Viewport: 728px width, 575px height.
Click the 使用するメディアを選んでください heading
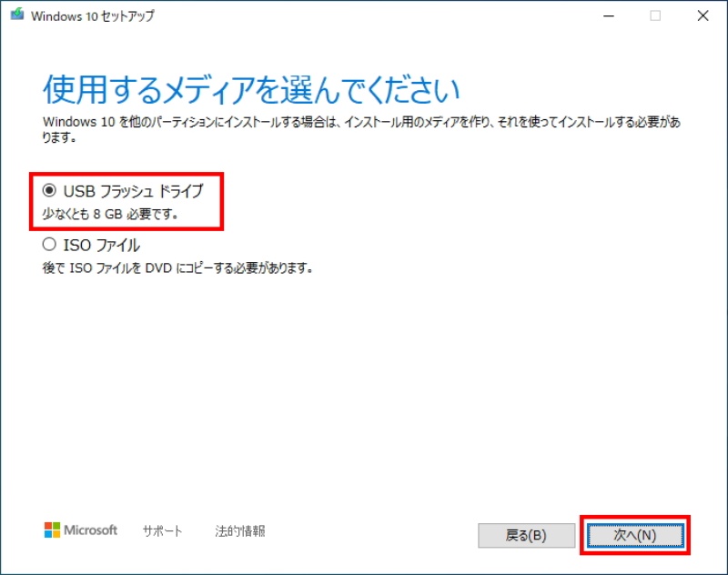tap(250, 90)
